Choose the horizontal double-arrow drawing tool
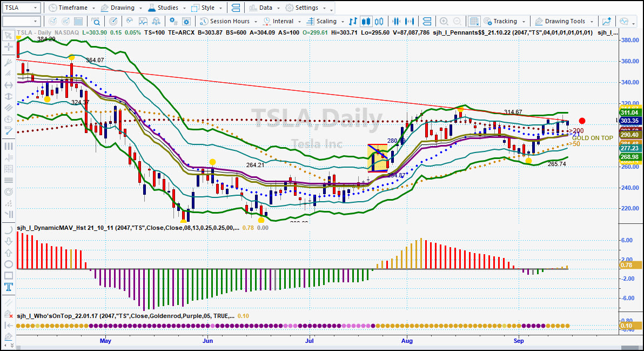This screenshot has width=644, height=351. 8,85
